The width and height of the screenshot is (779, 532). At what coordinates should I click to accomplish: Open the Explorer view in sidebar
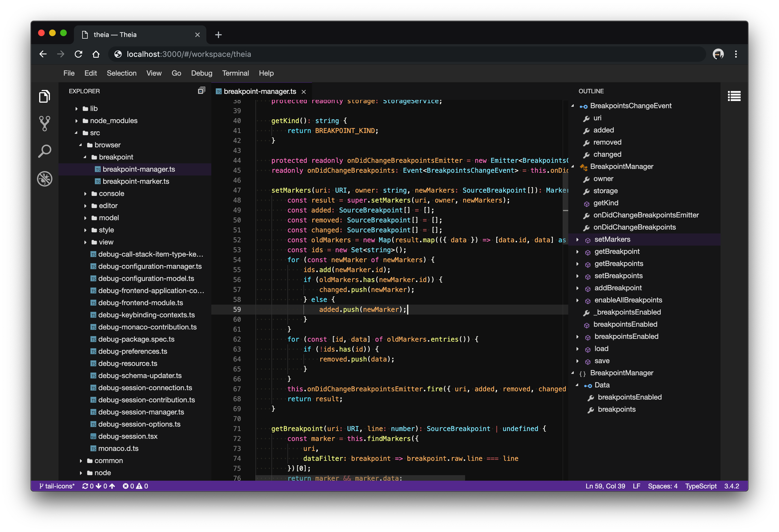coord(45,97)
